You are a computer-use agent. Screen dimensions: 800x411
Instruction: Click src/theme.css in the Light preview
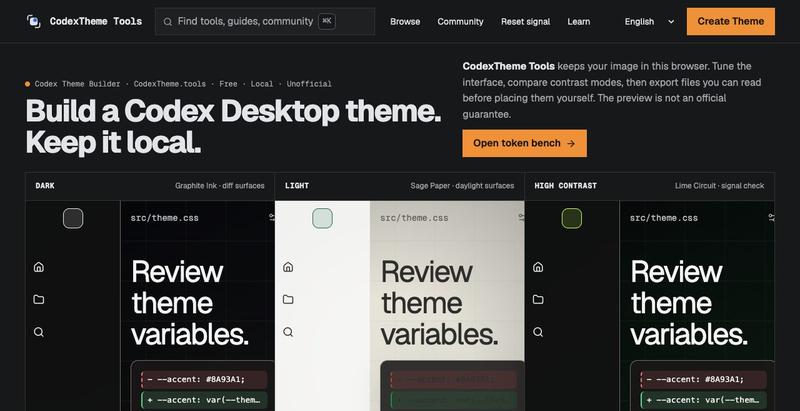(414, 218)
